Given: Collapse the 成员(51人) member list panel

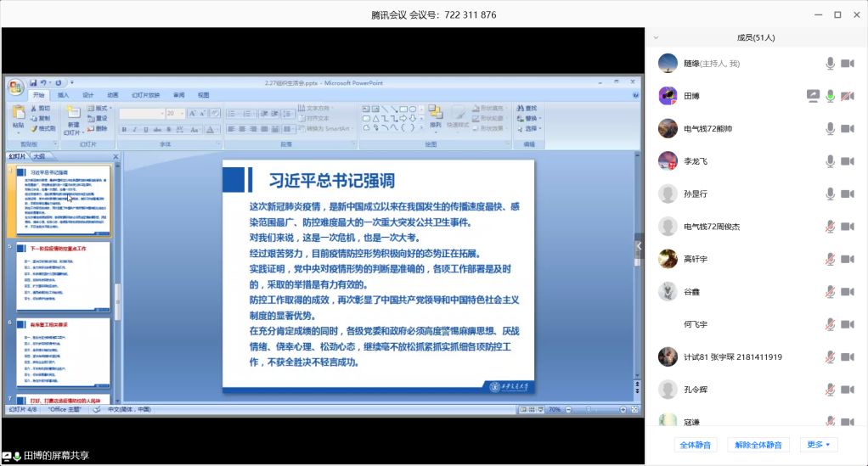Looking at the screenshot, I should pos(657,37).
